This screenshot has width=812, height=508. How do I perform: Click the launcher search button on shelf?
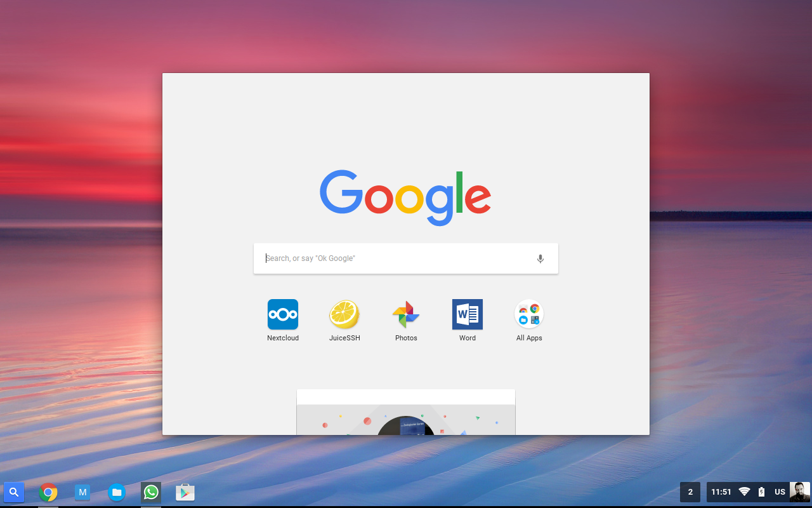click(x=14, y=492)
